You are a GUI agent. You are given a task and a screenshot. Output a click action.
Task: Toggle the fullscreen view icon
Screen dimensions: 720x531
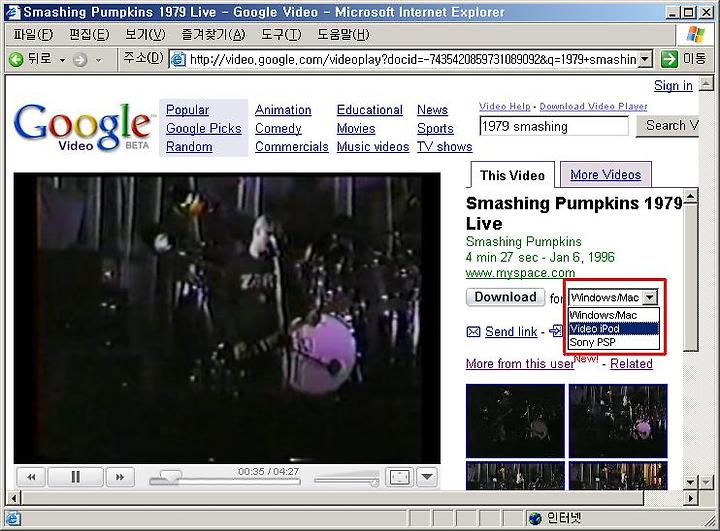[x=399, y=477]
